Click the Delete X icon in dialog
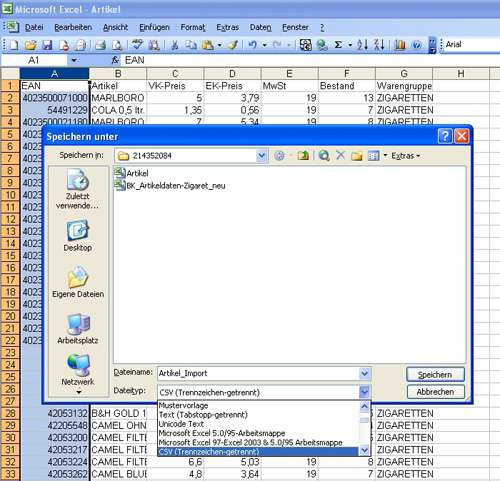The height and width of the screenshot is (481, 500). point(340,155)
